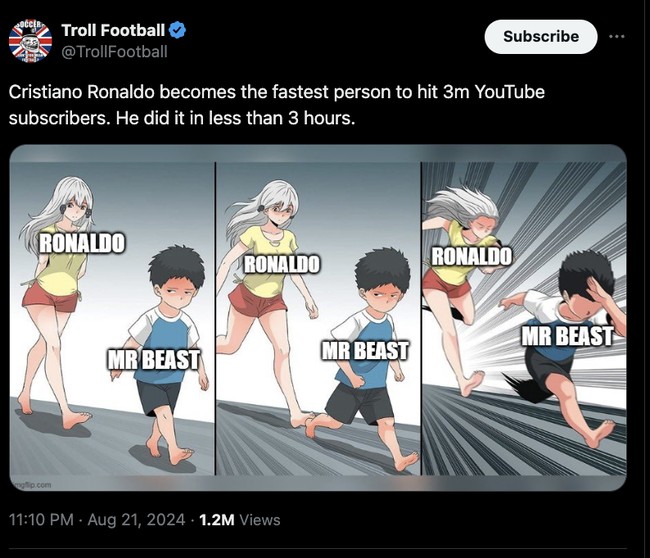This screenshot has height=558, width=650.
Task: Open the Troll Football profile avatar
Action: tap(30, 40)
